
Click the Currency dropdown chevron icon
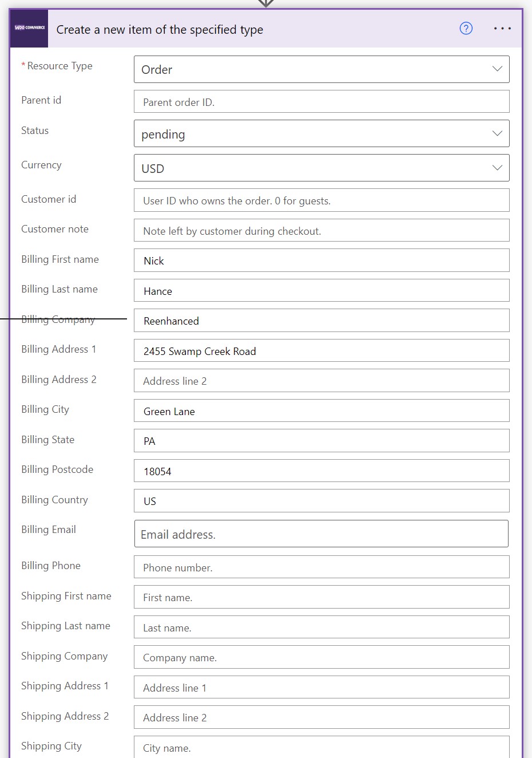tap(497, 167)
